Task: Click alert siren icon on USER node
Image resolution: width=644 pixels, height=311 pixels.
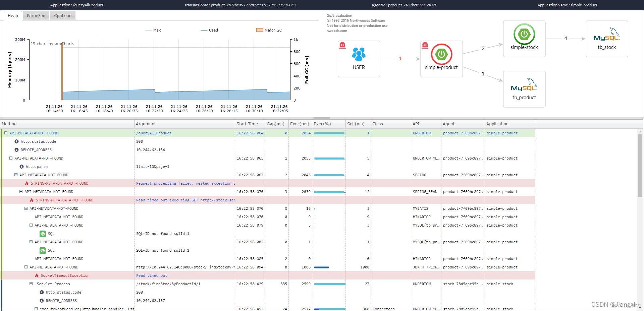Action: coord(342,45)
